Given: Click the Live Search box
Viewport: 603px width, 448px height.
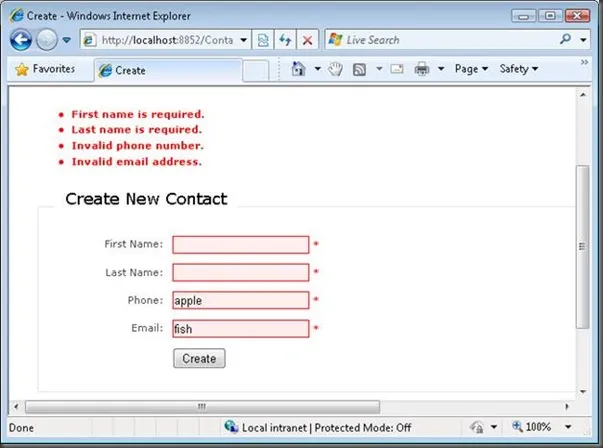Looking at the screenshot, I should (442, 40).
